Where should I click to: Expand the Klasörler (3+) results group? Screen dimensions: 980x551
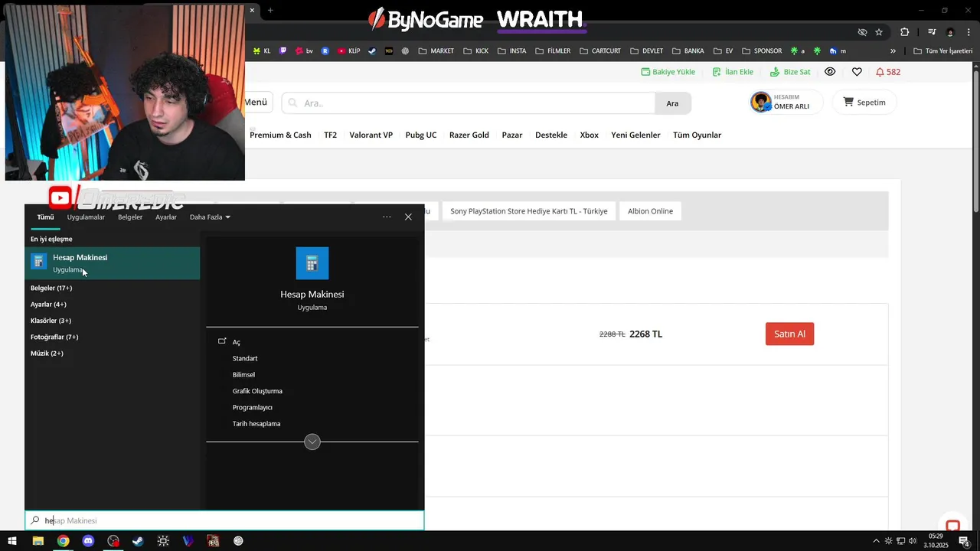point(51,321)
